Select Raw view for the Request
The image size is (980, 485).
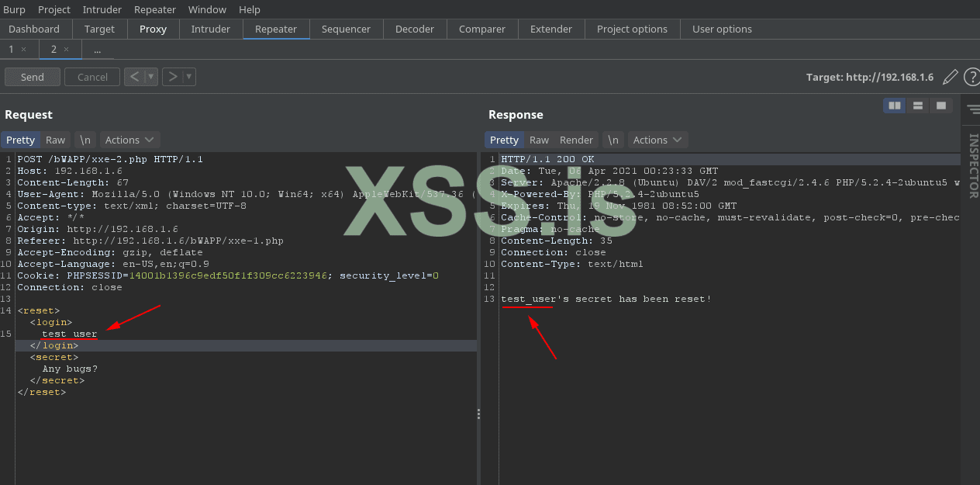coord(55,140)
